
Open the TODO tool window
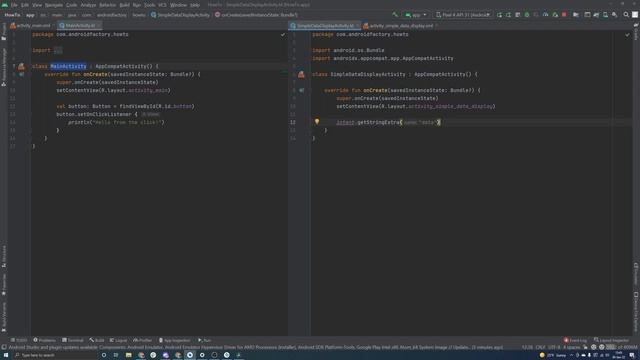[19, 340]
